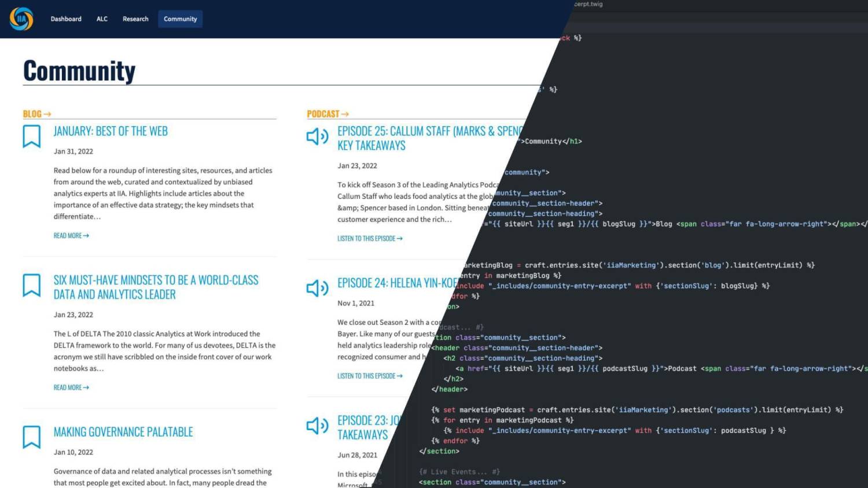Select the Community nav tab
868x488 pixels.
click(180, 19)
